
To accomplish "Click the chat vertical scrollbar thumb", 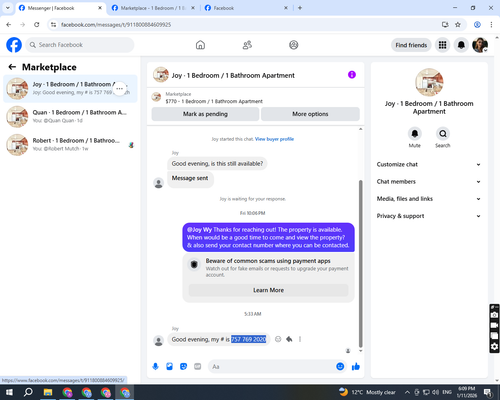I will [x=360, y=263].
